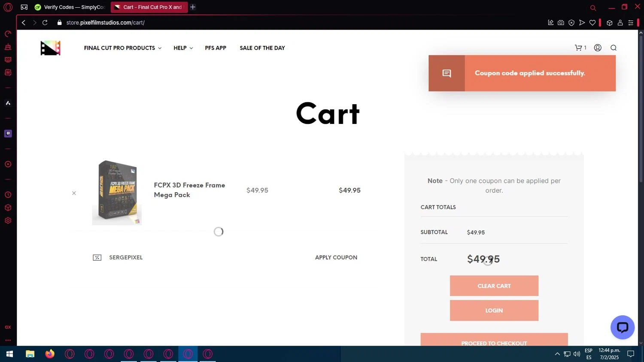Open a new browser tab
644x362 pixels.
[x=193, y=7]
